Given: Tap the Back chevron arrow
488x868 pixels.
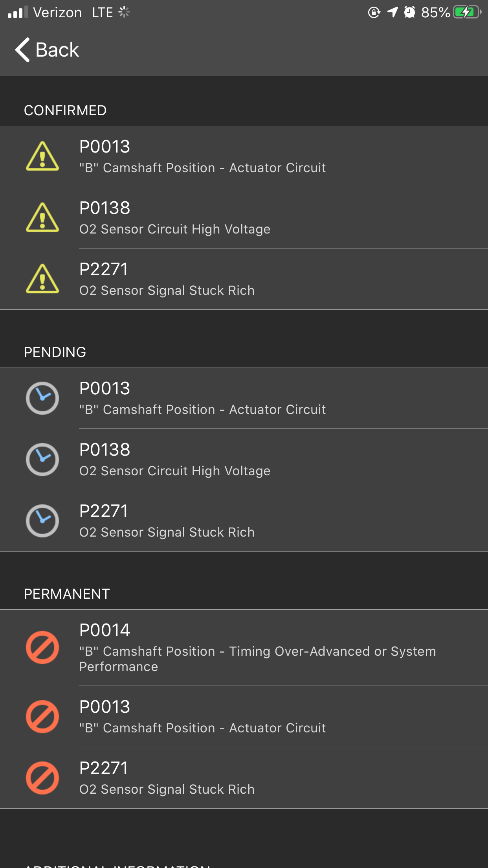Looking at the screenshot, I should [x=22, y=50].
